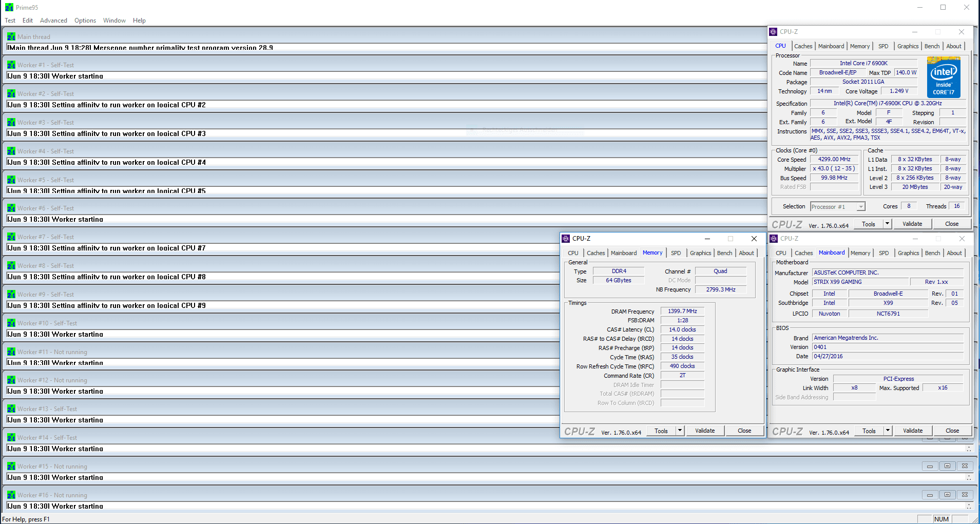Image resolution: width=980 pixels, height=524 pixels.
Task: Click the CPU-Z icon of the Memory timings window
Action: tap(566, 239)
